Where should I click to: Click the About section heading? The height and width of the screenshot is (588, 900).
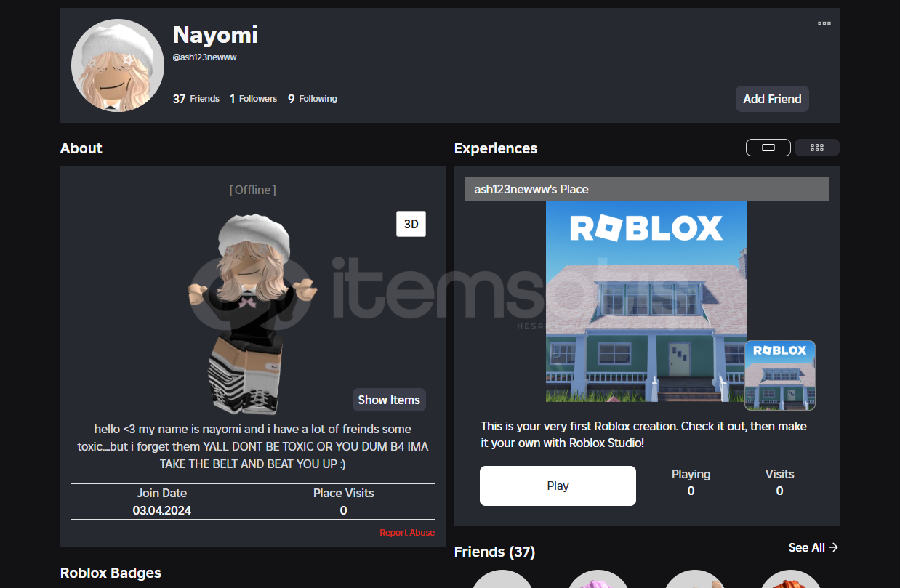click(x=81, y=148)
